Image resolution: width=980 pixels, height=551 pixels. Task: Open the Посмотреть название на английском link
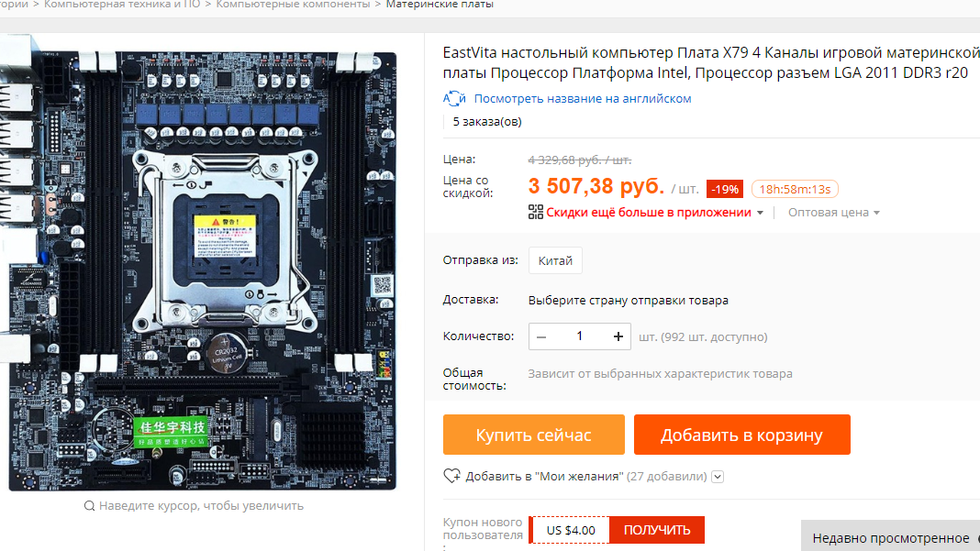pyautogui.click(x=583, y=99)
